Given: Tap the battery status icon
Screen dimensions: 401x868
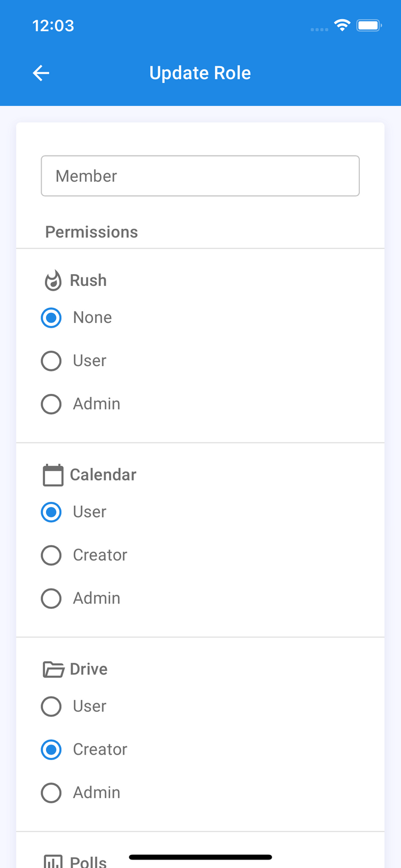Looking at the screenshot, I should click(x=369, y=25).
